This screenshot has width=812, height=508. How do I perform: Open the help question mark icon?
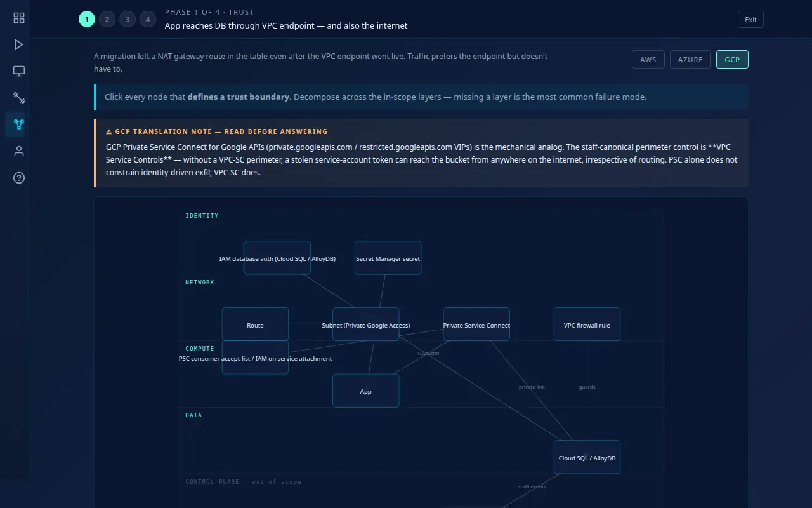[x=19, y=178]
